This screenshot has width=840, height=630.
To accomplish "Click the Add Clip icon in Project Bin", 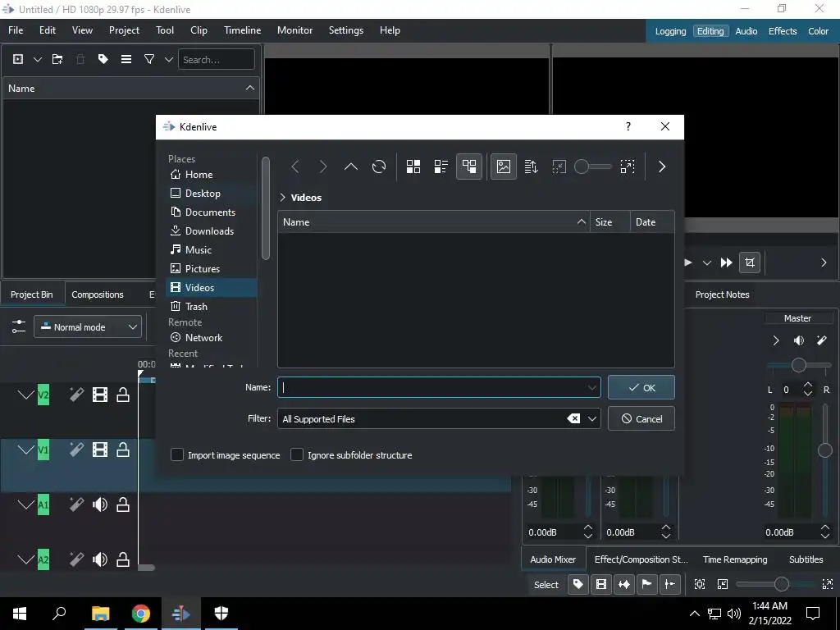I will (x=18, y=59).
